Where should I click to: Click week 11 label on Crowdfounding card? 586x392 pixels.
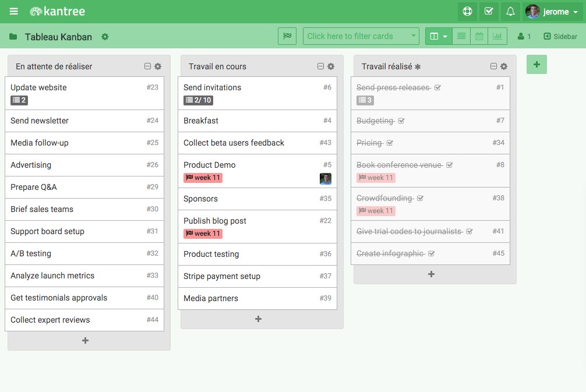tap(376, 211)
